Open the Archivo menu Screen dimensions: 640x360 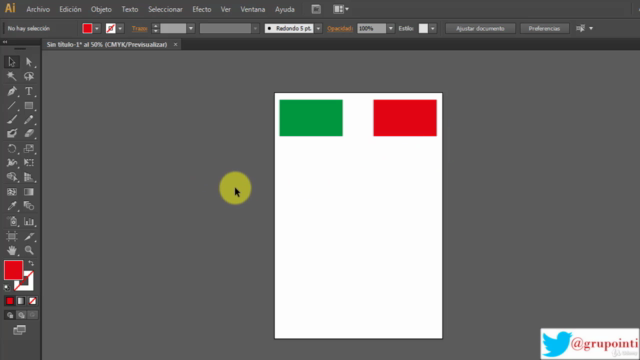(x=38, y=9)
